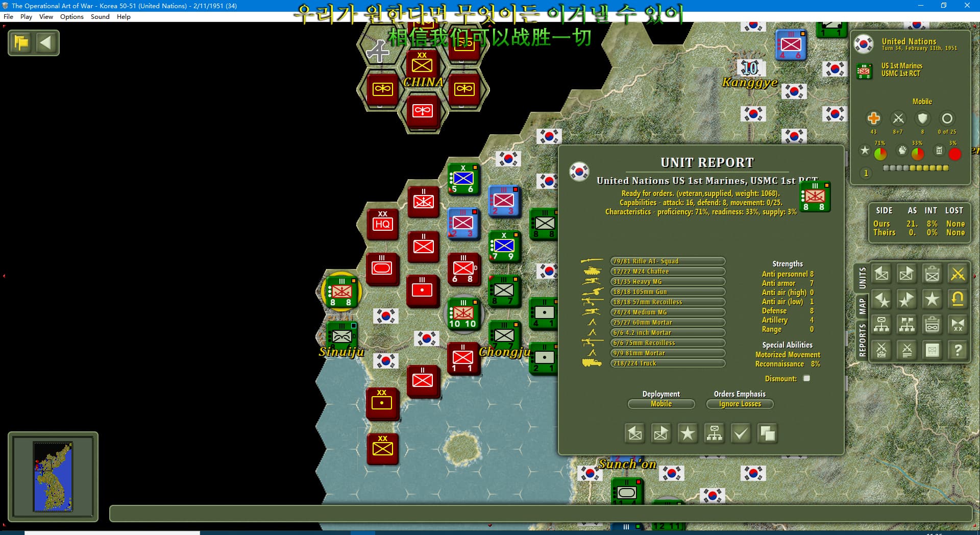Screen dimensions: 980x535
Task: Click the infinity unit clipboard icon
Action: coord(933,325)
